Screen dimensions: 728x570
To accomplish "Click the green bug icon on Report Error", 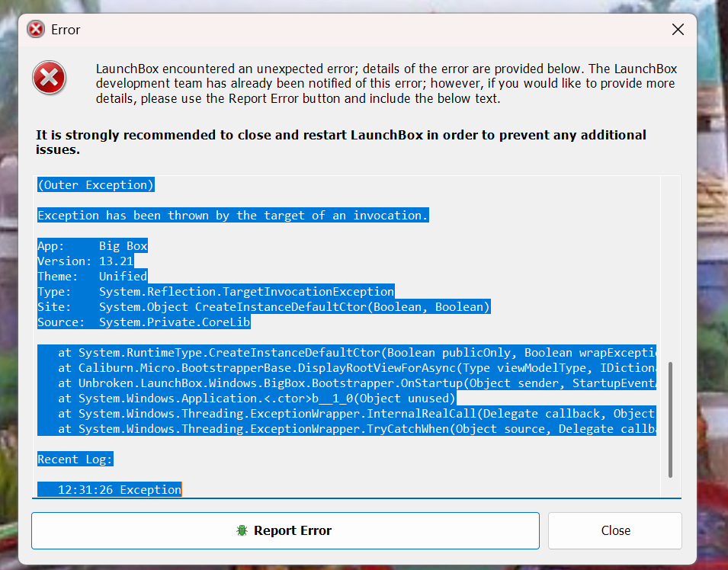I will (242, 530).
